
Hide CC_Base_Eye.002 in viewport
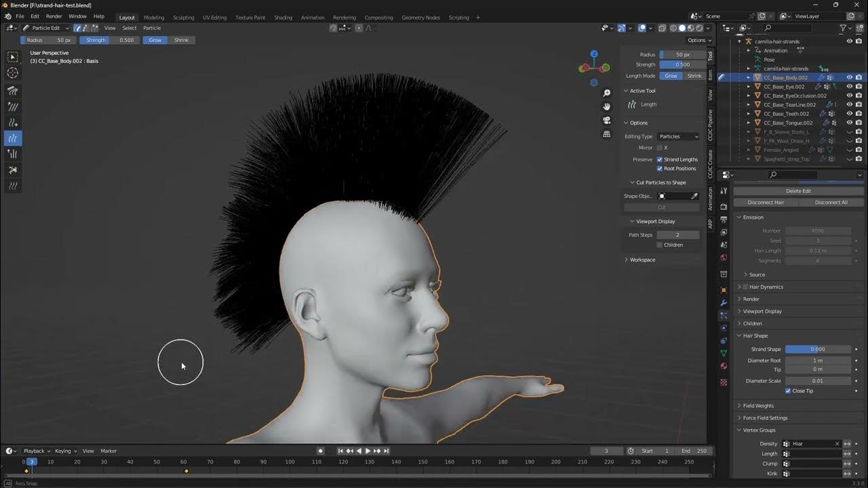849,87
